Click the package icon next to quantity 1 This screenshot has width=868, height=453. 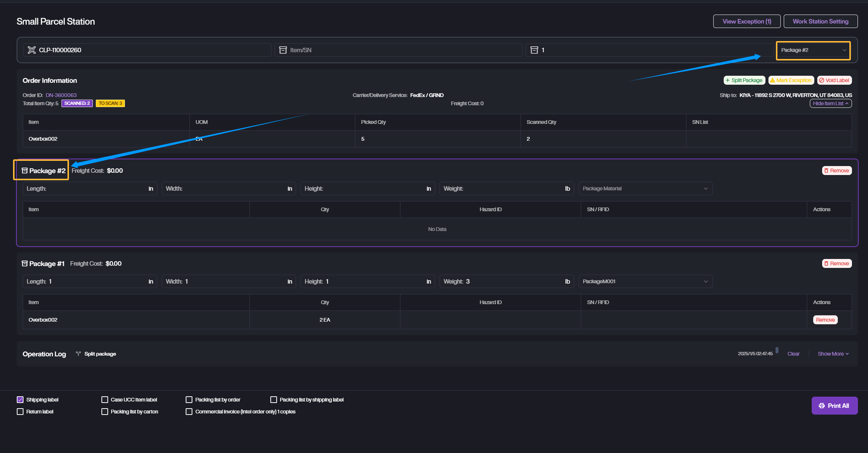click(x=534, y=50)
